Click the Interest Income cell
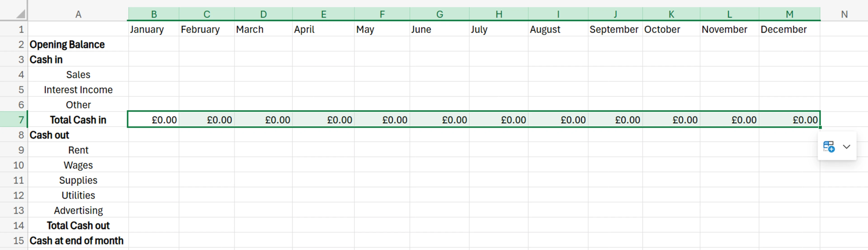Screen dimensions: 868x250 pyautogui.click(x=78, y=90)
